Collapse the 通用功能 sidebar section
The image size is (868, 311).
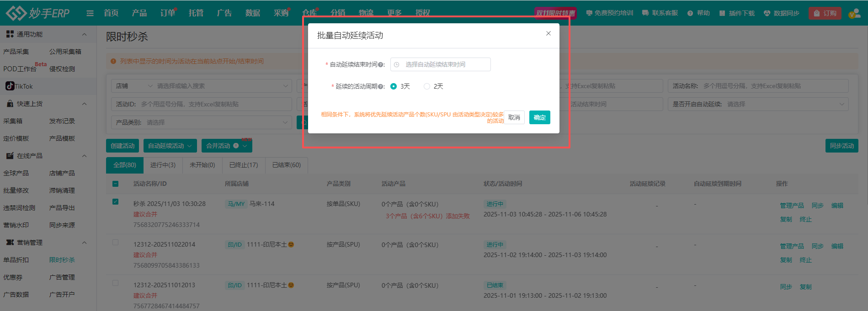84,34
